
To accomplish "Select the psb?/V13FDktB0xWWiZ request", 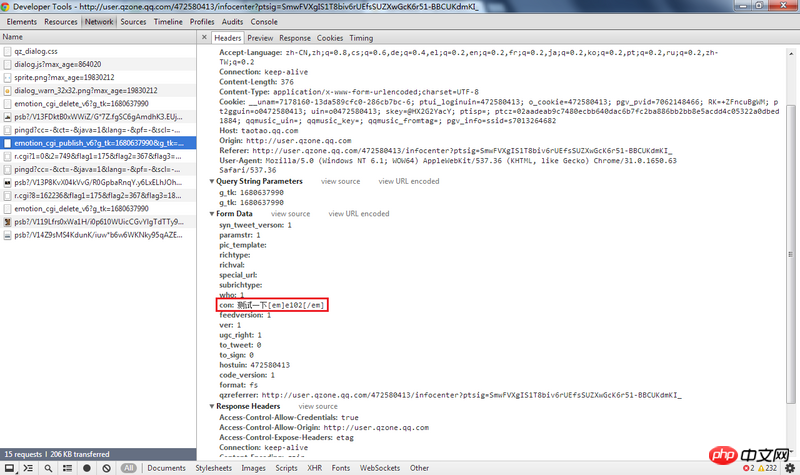I will (x=98, y=117).
